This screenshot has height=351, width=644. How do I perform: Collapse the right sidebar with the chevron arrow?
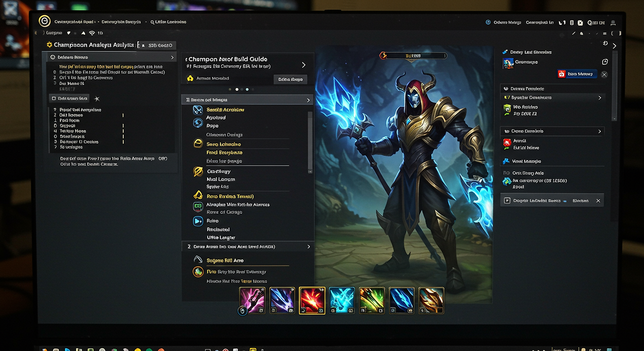point(614,46)
